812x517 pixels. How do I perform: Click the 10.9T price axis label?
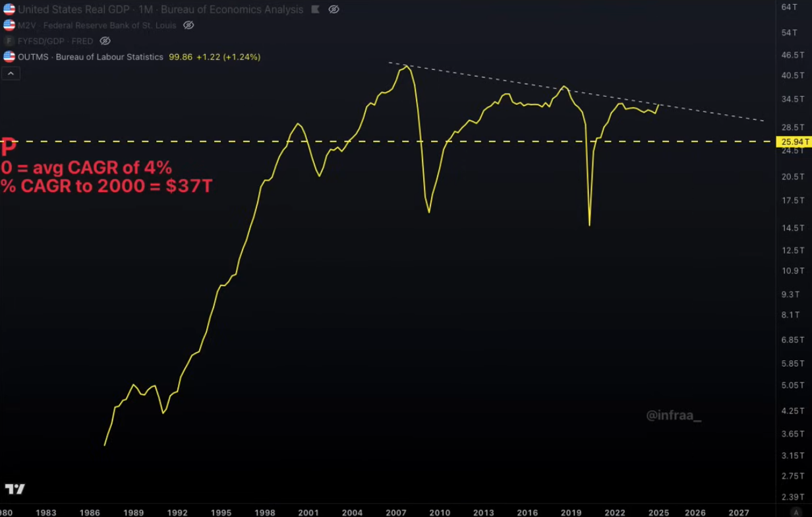coord(792,271)
